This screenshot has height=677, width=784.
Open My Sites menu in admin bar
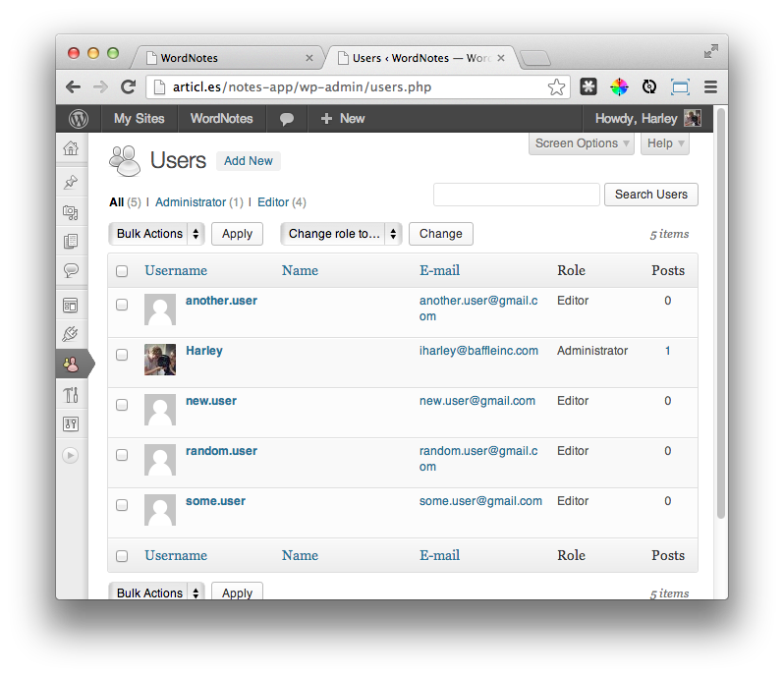tap(139, 119)
